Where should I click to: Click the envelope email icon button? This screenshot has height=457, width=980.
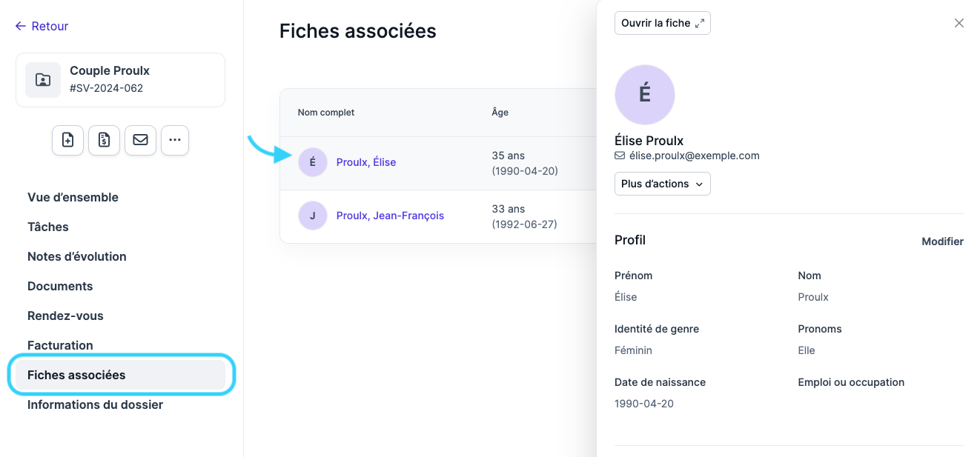(x=140, y=140)
